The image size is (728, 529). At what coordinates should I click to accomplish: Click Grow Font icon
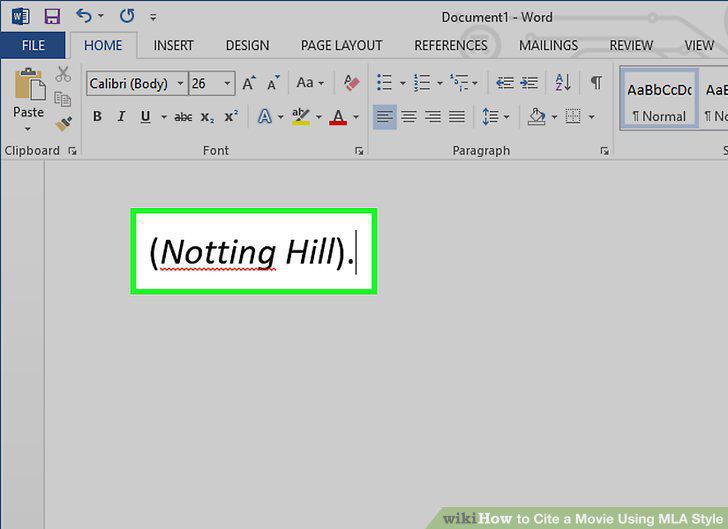click(x=249, y=83)
